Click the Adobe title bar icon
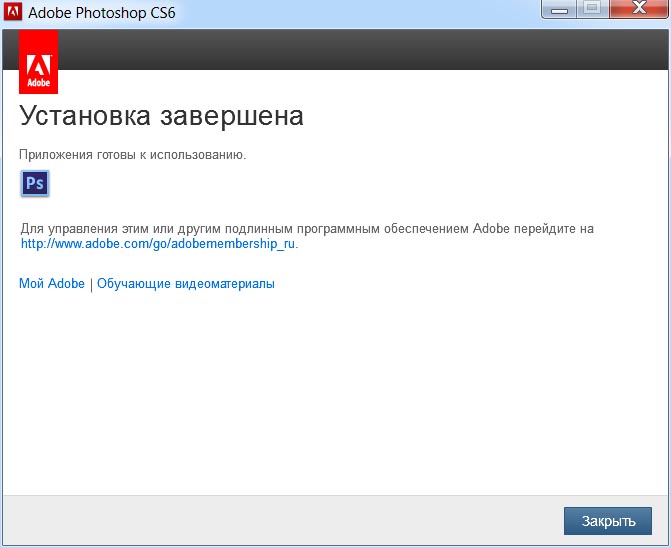671x548 pixels. 12,12
